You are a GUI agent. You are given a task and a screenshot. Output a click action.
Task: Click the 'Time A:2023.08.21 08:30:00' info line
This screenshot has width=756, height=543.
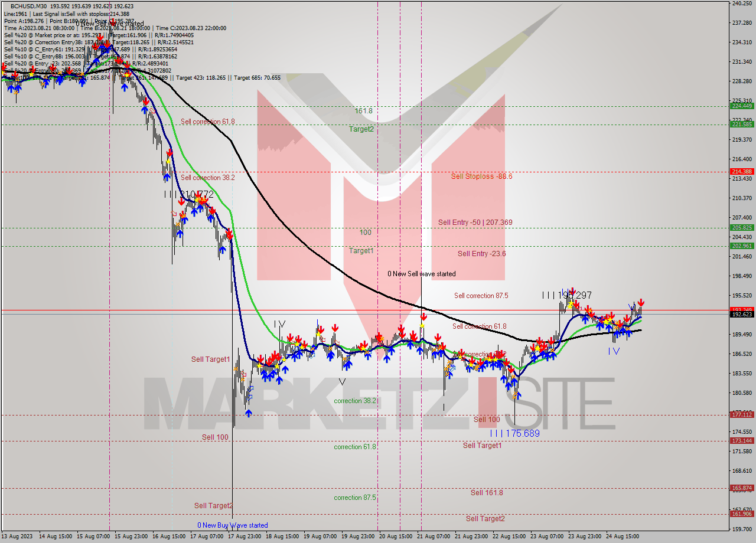39,28
